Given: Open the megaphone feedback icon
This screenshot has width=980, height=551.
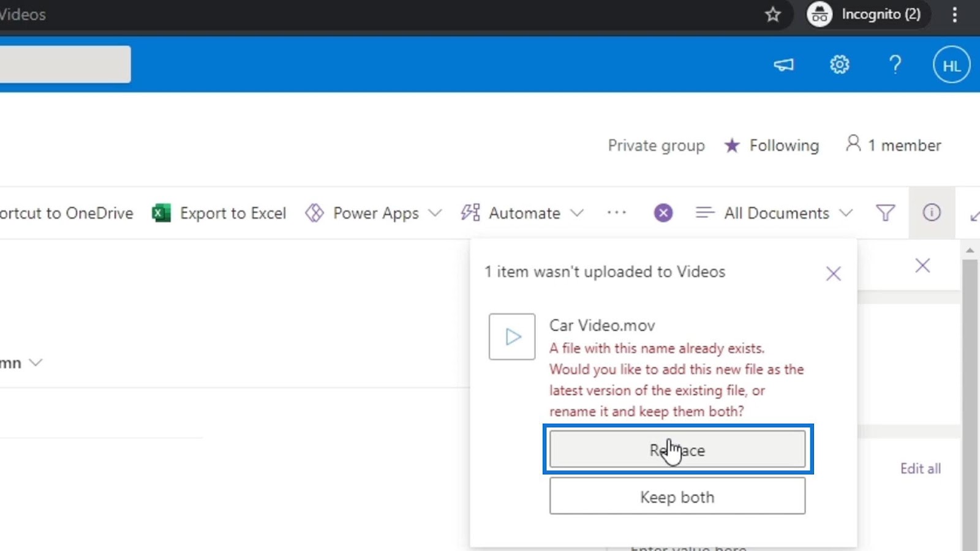Looking at the screenshot, I should [x=783, y=64].
